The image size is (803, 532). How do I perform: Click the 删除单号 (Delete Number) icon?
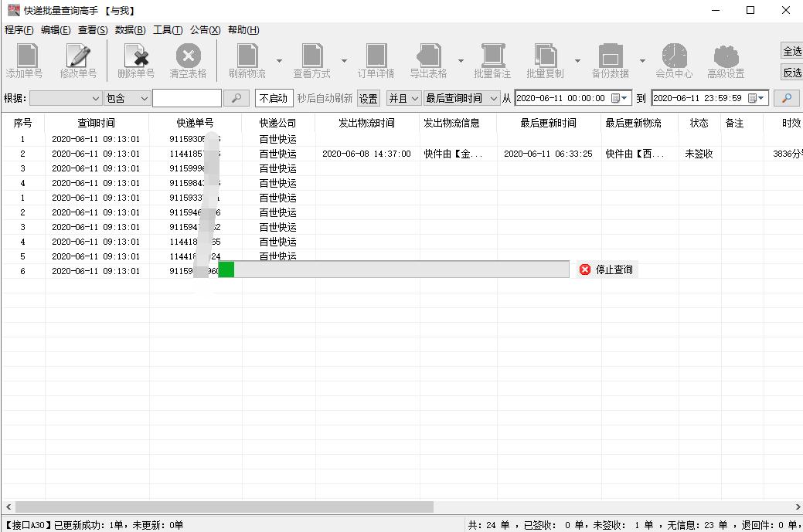[x=138, y=60]
